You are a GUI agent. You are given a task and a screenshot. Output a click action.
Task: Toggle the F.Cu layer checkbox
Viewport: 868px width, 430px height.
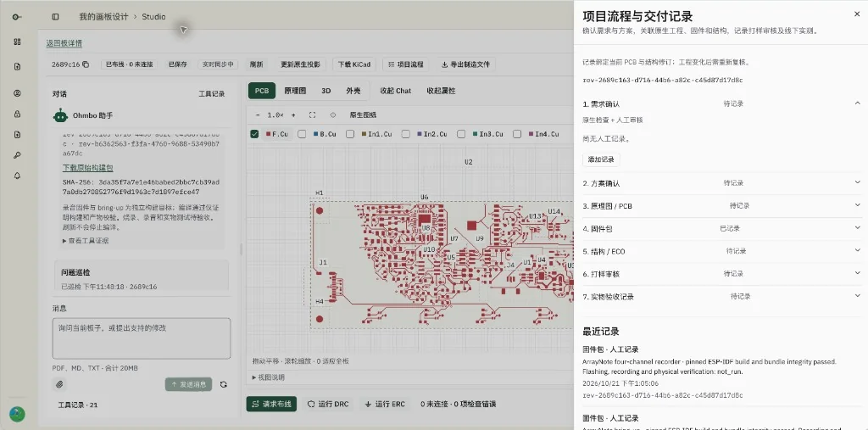coord(254,134)
